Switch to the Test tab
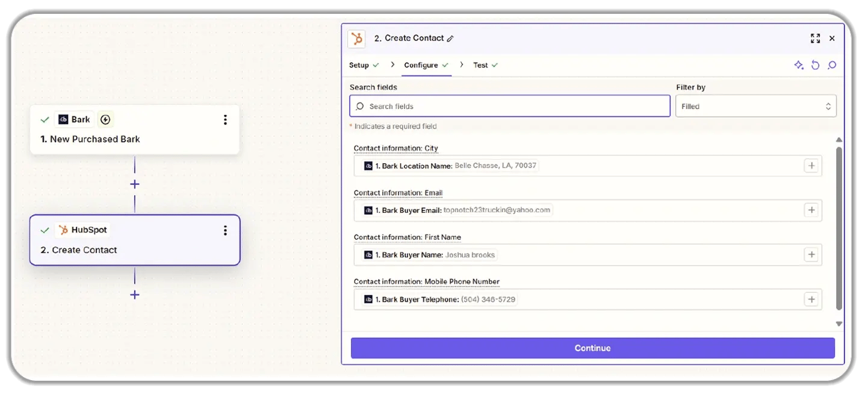The width and height of the screenshot is (868, 397). (482, 65)
